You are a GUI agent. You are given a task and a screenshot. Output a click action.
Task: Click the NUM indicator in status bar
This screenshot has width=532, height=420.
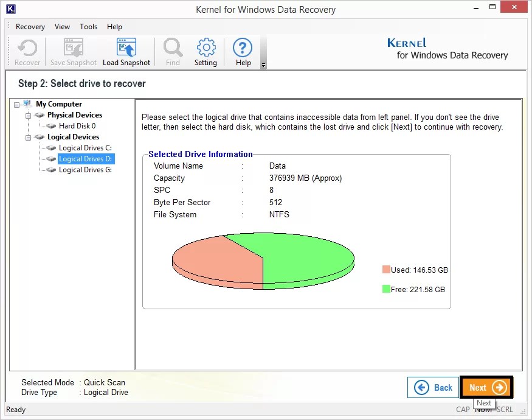[x=483, y=410]
